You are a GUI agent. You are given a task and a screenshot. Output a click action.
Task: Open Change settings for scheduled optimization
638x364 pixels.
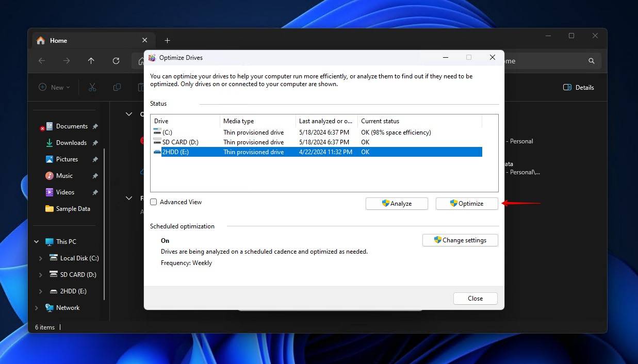pyautogui.click(x=460, y=240)
